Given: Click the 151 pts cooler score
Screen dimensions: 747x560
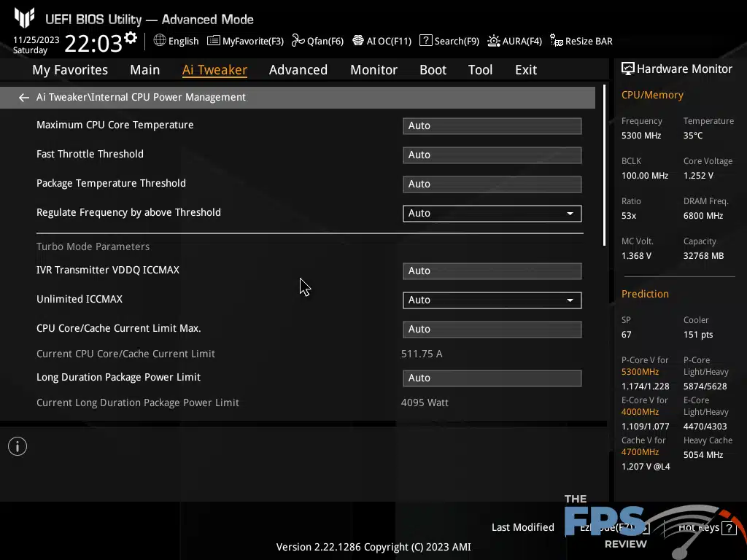Looking at the screenshot, I should (698, 335).
